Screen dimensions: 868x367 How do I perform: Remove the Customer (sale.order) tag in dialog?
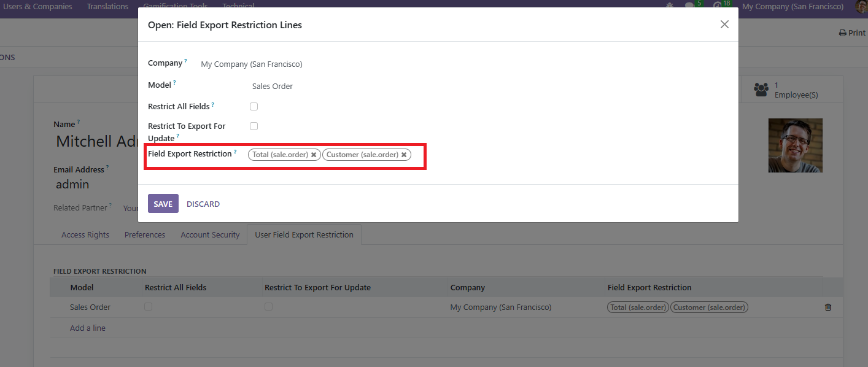(x=404, y=155)
